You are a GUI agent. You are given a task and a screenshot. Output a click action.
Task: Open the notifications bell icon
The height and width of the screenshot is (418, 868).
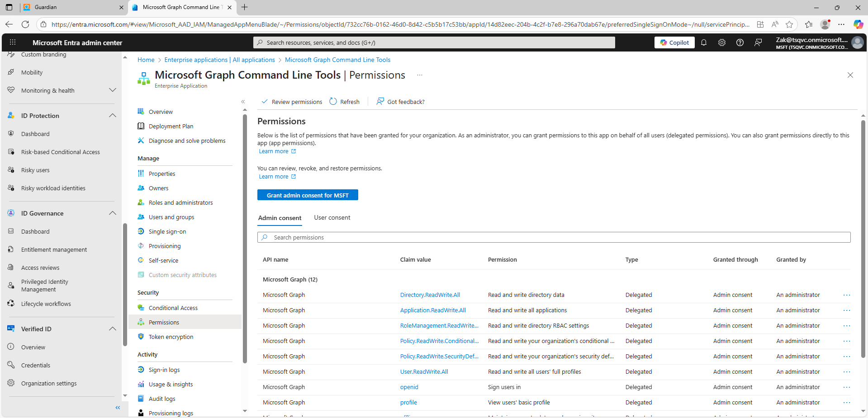tap(704, 42)
